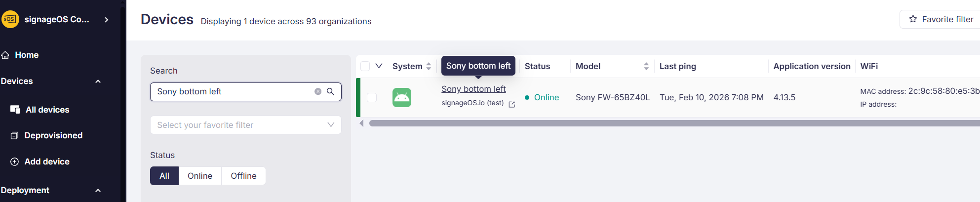The image size is (980, 202).
Task: Click the horizontal table scrollbar
Action: [x=642, y=123]
